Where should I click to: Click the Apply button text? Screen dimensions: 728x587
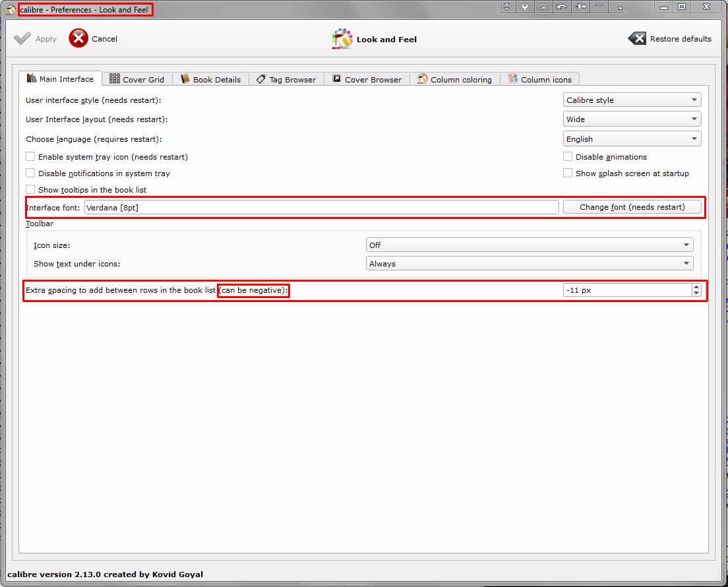46,39
